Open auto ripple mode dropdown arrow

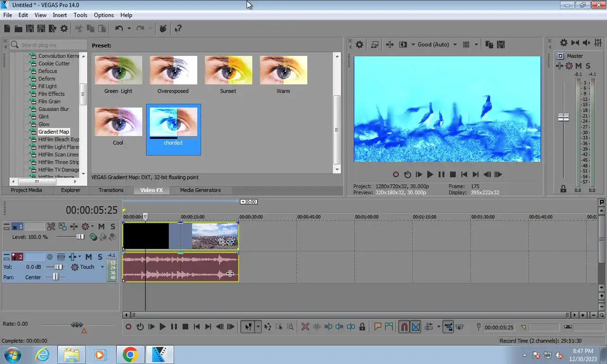tap(439, 327)
